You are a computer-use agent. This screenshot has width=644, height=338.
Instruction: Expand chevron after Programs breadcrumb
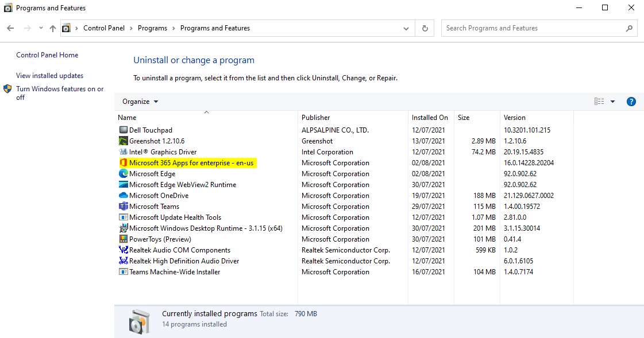click(x=173, y=28)
